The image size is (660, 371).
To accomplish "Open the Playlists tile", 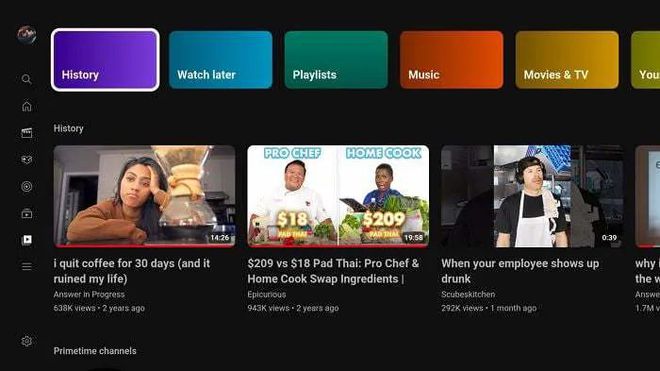I will coord(336,60).
